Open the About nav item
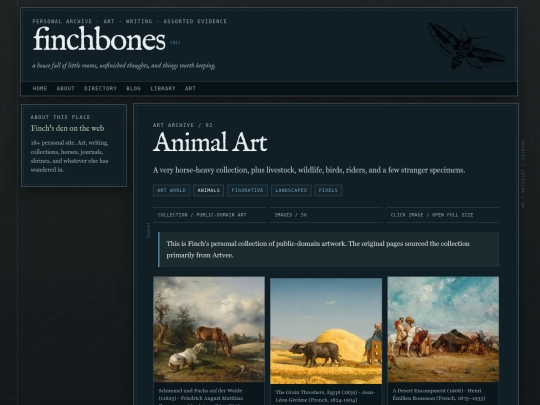Image resolution: width=540 pixels, height=405 pixels. point(65,89)
